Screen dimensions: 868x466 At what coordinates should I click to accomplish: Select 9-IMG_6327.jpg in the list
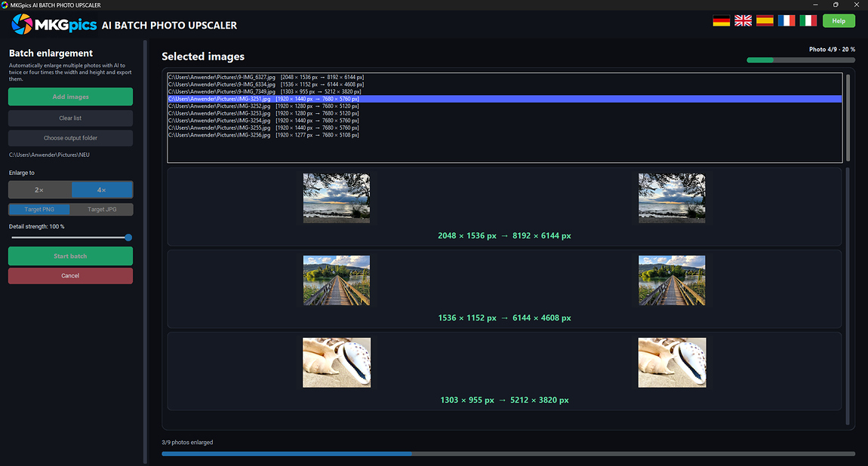pos(504,78)
